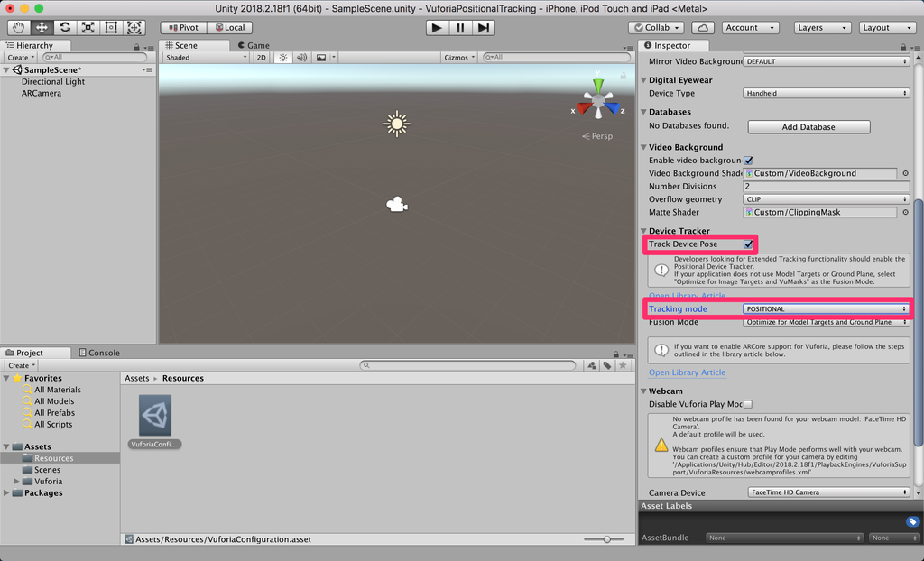Screen dimensions: 924x561
Task: Advance one frame with Step button
Action: (484, 28)
